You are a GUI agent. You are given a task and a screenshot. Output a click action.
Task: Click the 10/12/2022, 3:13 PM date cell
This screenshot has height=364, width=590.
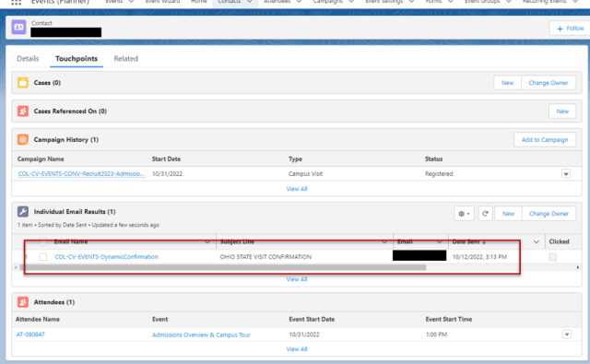pyautogui.click(x=479, y=257)
